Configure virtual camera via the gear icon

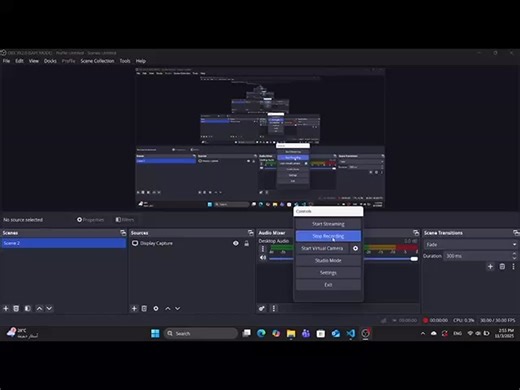click(x=355, y=248)
